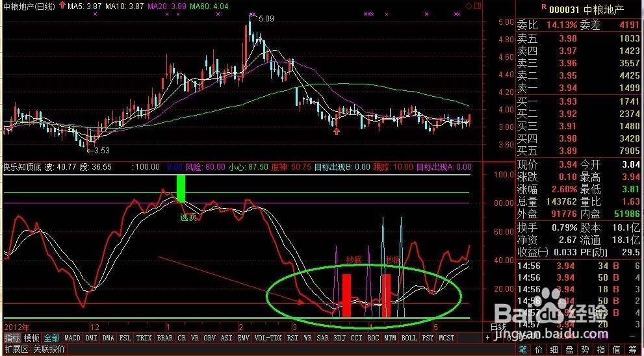Click the 逃顶 signal label under the green bar

point(188,217)
